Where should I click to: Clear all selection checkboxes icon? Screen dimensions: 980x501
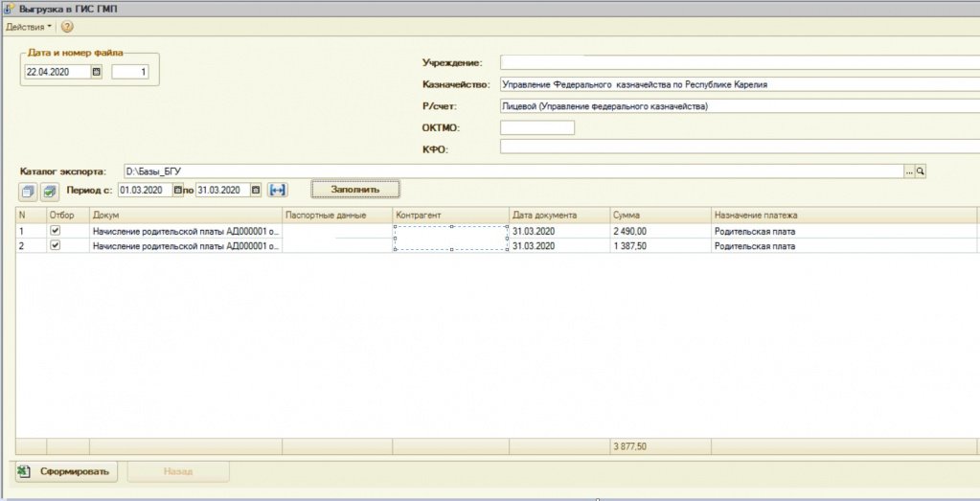click(28, 191)
